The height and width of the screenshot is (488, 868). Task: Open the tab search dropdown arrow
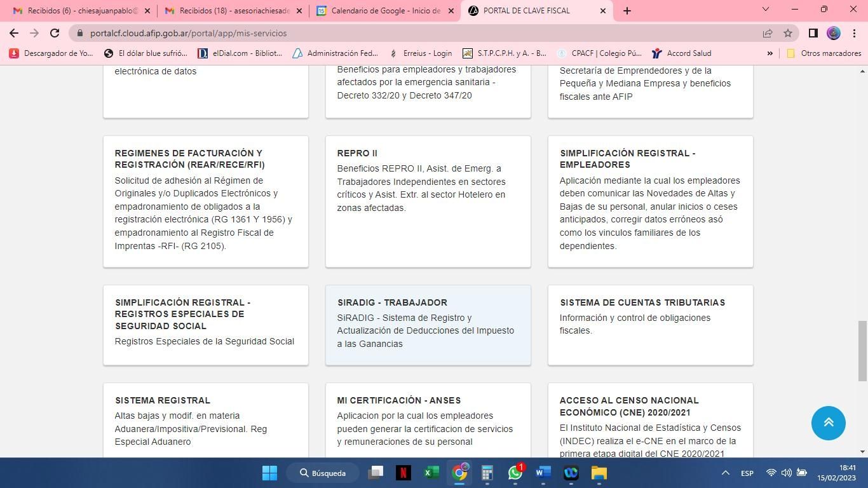click(x=765, y=10)
